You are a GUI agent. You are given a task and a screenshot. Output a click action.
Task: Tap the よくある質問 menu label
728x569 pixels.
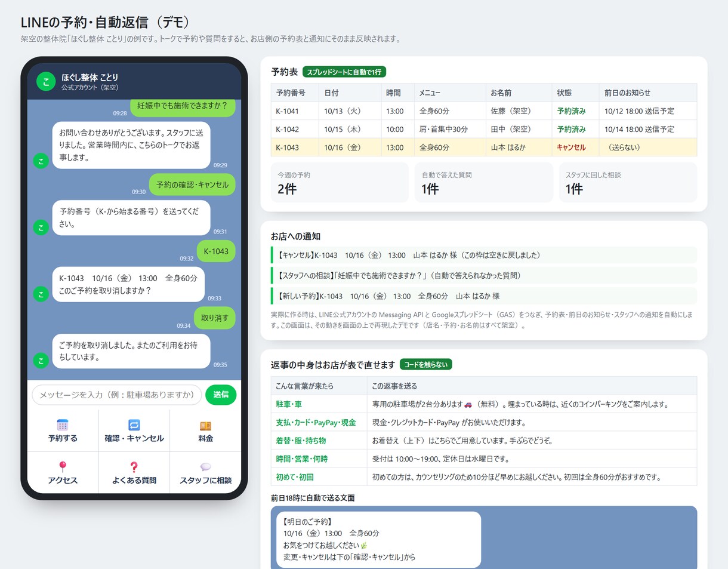tap(134, 480)
